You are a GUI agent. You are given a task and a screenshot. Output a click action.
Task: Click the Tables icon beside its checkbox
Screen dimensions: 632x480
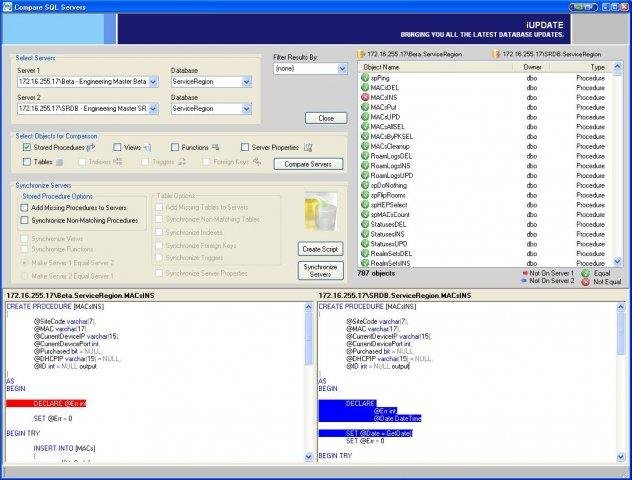point(59,162)
